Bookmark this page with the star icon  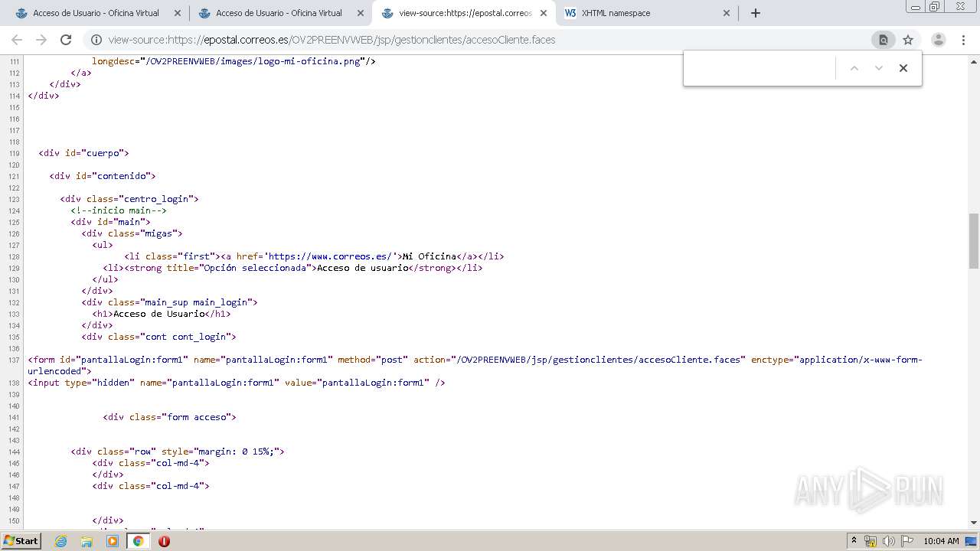tap(908, 40)
